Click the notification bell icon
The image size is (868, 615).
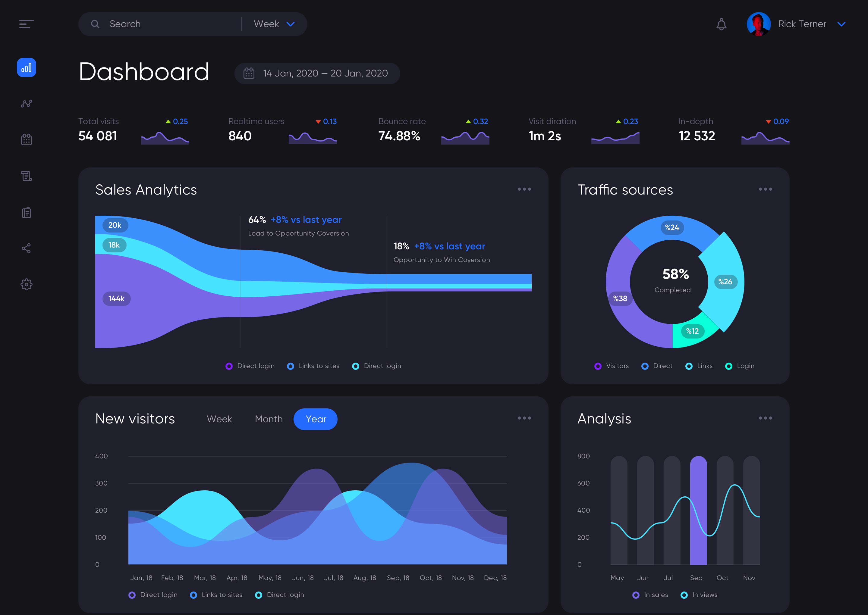coord(722,24)
